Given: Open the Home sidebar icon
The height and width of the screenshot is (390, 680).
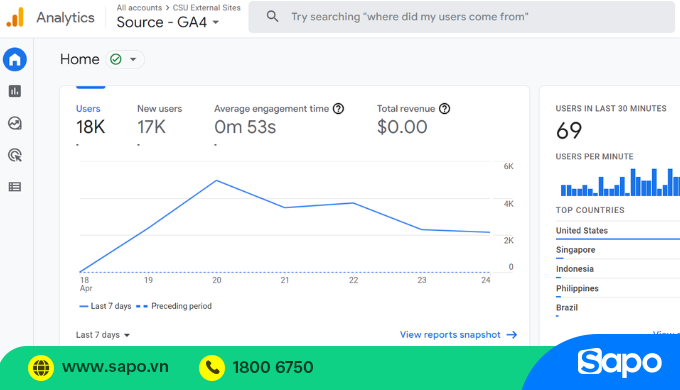Looking at the screenshot, I should pos(15,59).
